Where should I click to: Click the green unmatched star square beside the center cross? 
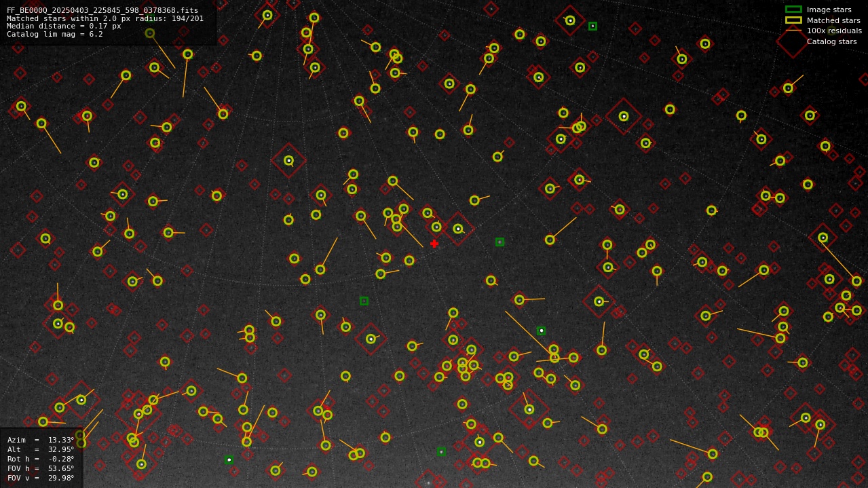click(x=499, y=242)
